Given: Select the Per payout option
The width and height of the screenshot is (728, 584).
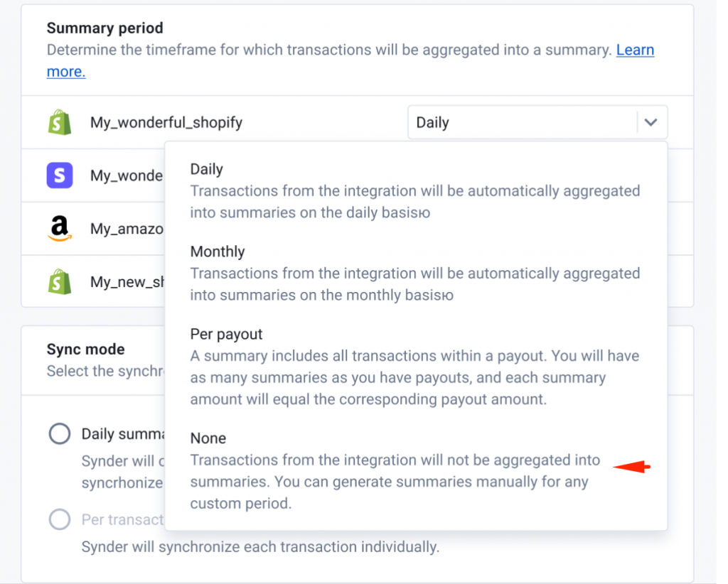Looking at the screenshot, I should 226,334.
